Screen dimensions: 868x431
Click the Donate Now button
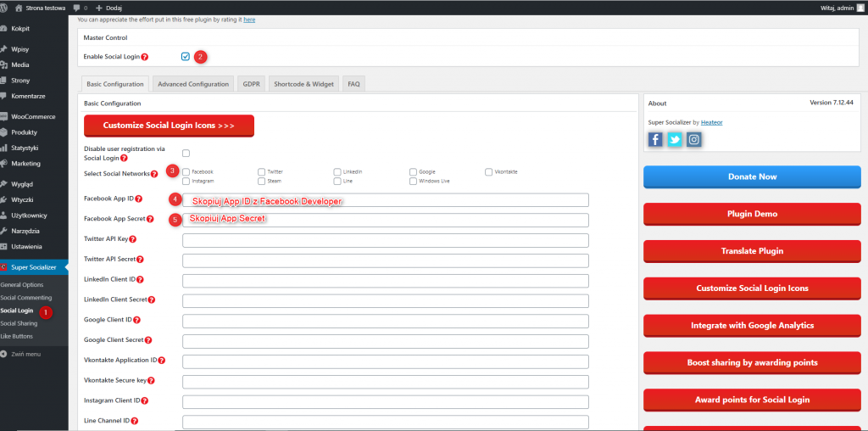point(752,176)
